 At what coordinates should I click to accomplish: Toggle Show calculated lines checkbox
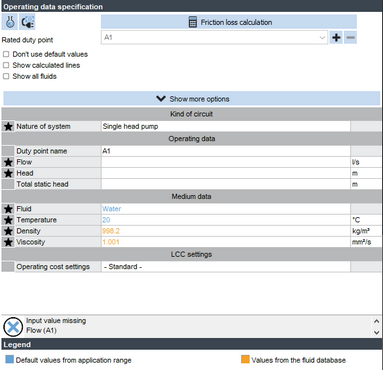click(x=6, y=65)
